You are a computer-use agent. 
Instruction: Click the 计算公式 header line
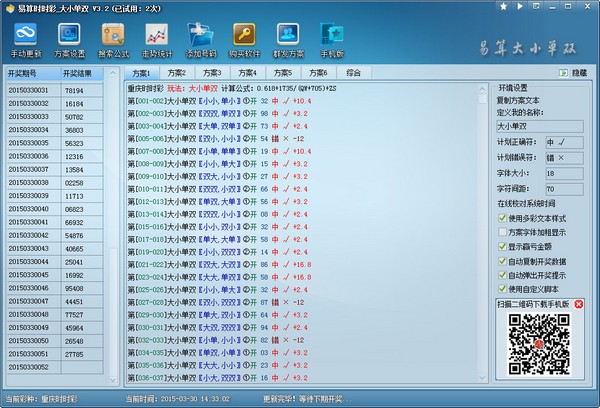tap(232, 88)
